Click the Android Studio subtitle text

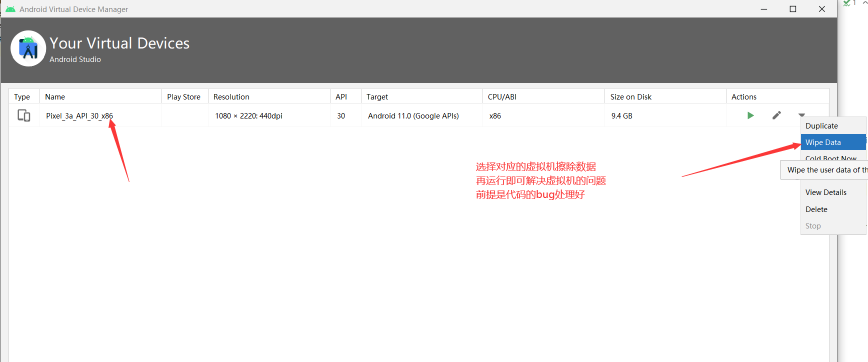tap(75, 59)
